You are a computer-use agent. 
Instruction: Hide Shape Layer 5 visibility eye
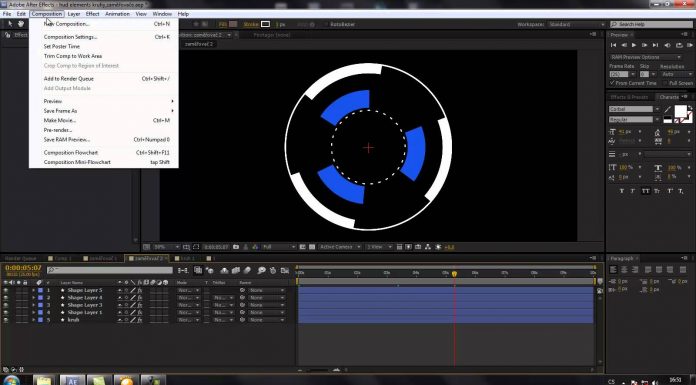(x=6, y=290)
